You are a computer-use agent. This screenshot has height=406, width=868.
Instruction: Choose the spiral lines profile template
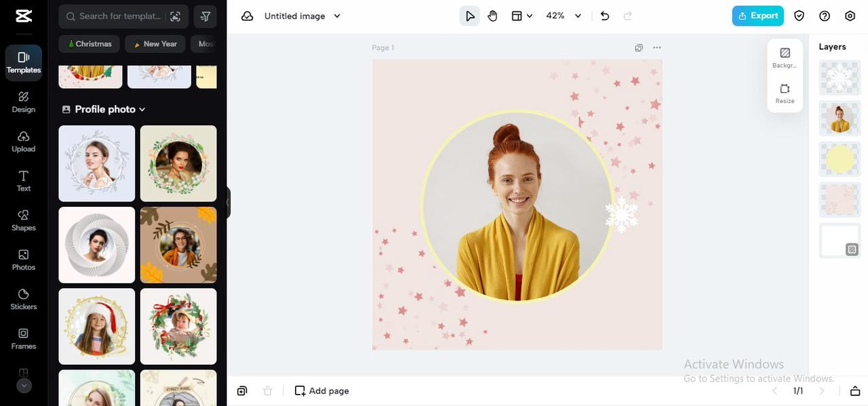click(97, 245)
